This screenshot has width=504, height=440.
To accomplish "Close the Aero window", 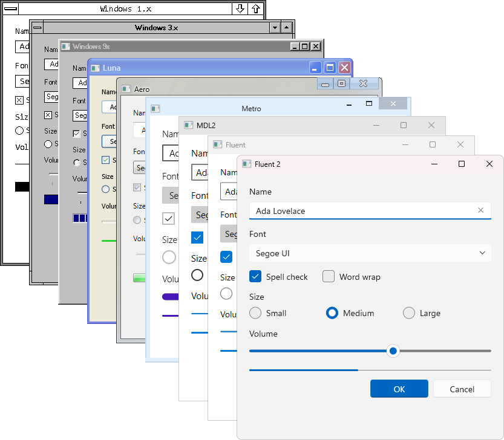I will [363, 84].
